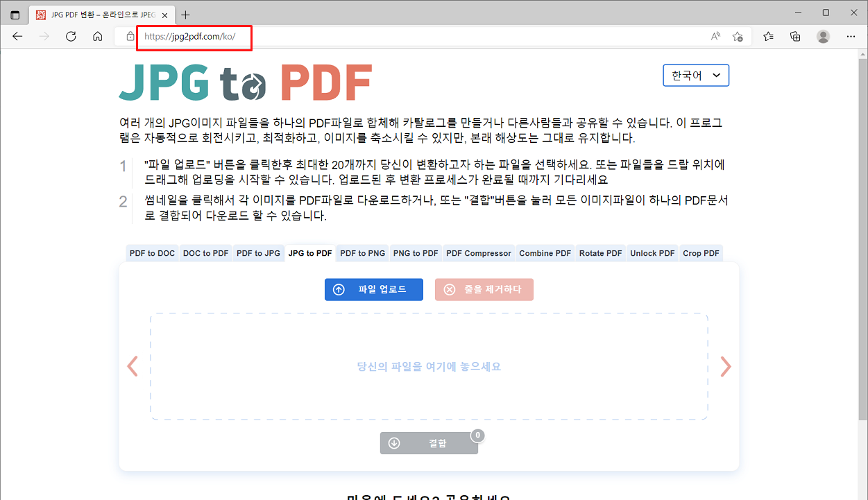Show the next files with the right arrow

(726, 366)
